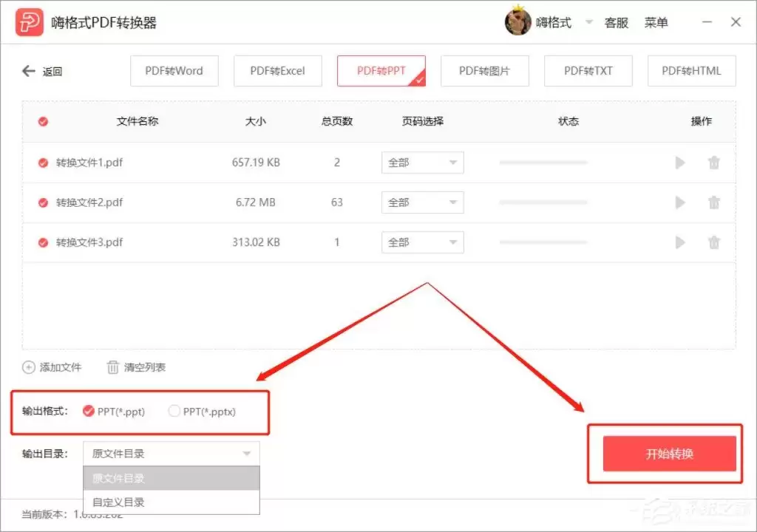Switch to the PDF转Word tab
Screen dimensions: 757x532
(x=174, y=71)
